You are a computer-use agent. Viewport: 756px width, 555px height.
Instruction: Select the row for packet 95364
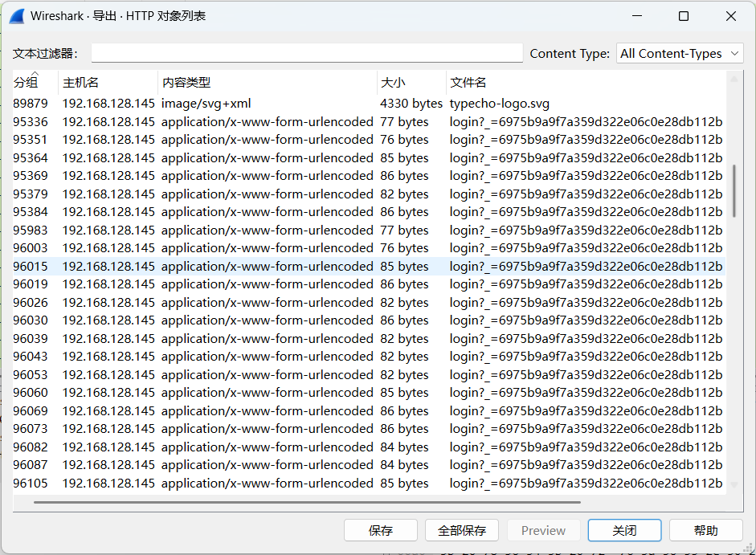coord(369,158)
